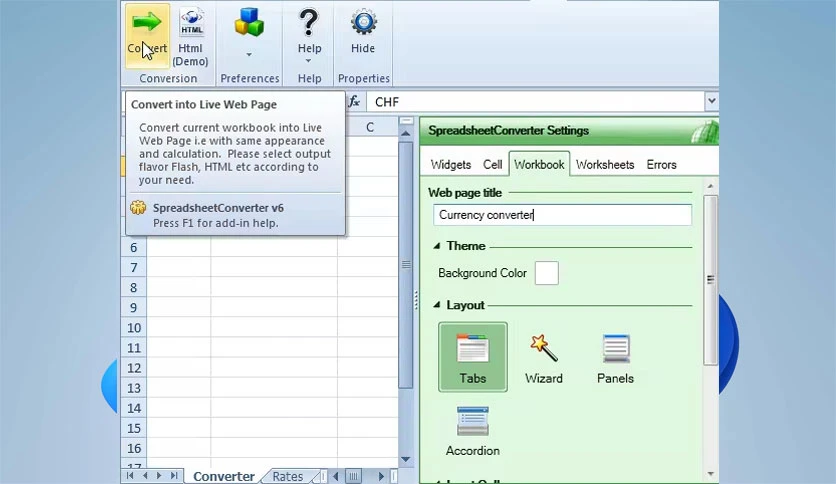The image size is (836, 484).
Task: Click the SpreadsheetConverter Settings panel title
Action: [x=509, y=131]
